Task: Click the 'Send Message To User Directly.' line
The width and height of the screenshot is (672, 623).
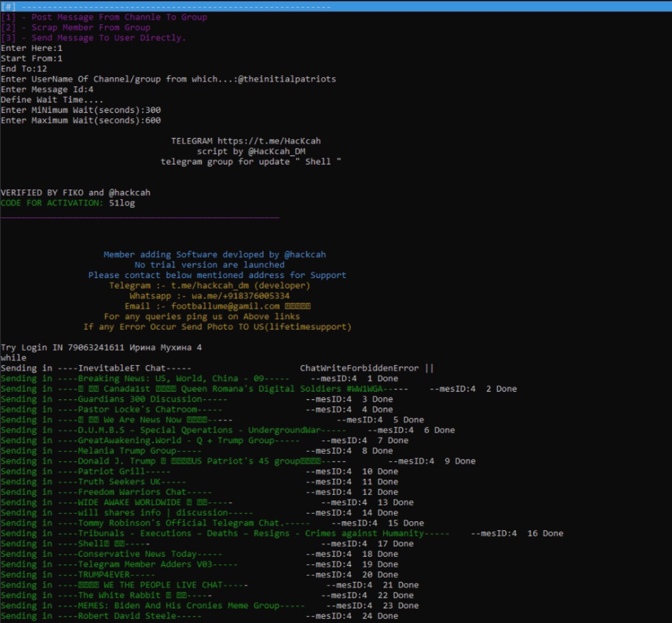Action: pos(93,38)
